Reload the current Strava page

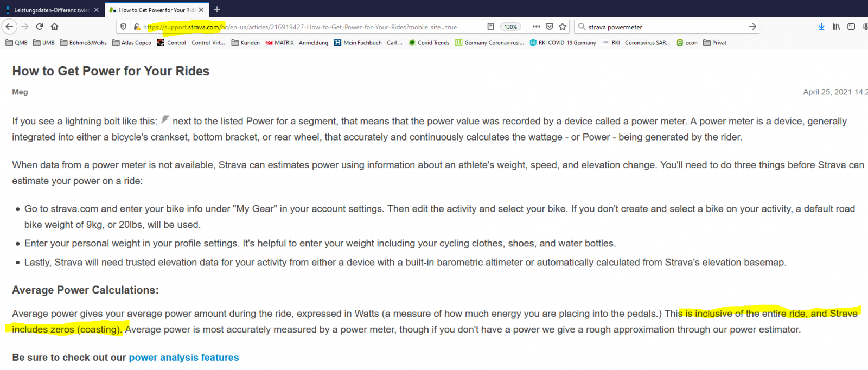pos(40,27)
